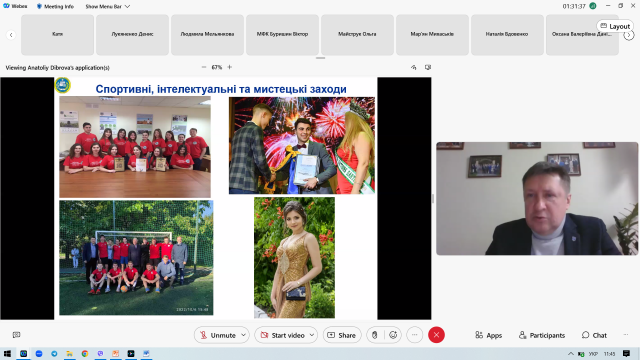The width and height of the screenshot is (640, 360).
Task: Zoom in shared content with plus
Action: tap(229, 67)
